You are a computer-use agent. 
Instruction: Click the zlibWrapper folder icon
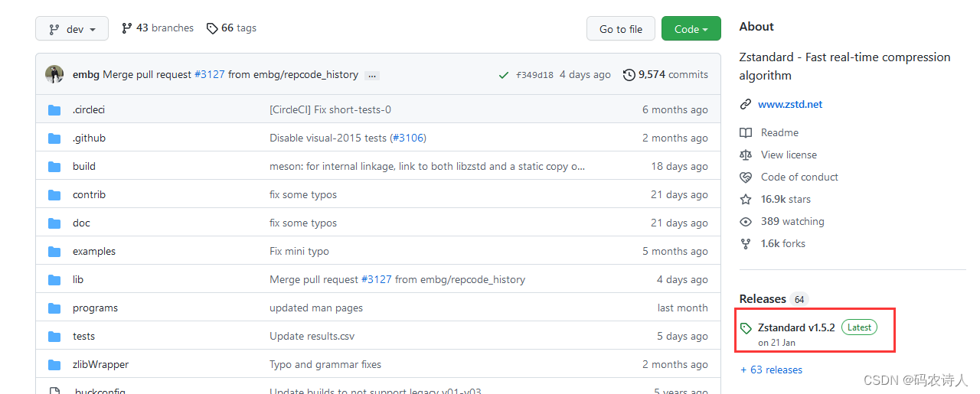click(54, 365)
